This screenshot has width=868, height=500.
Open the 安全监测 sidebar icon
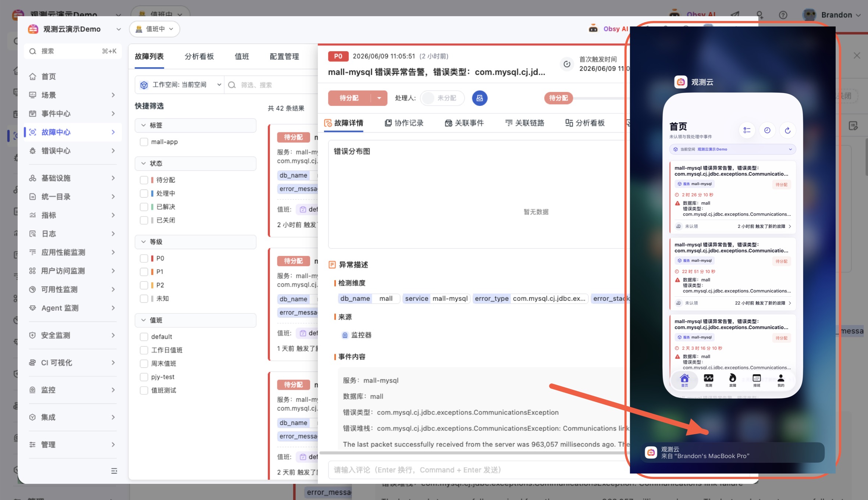coord(33,335)
